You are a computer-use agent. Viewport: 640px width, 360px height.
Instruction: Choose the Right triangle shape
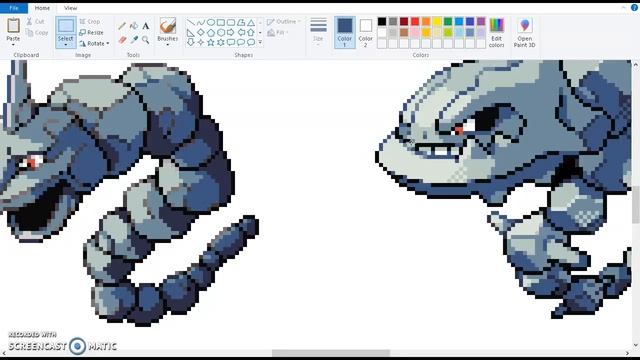pos(191,32)
